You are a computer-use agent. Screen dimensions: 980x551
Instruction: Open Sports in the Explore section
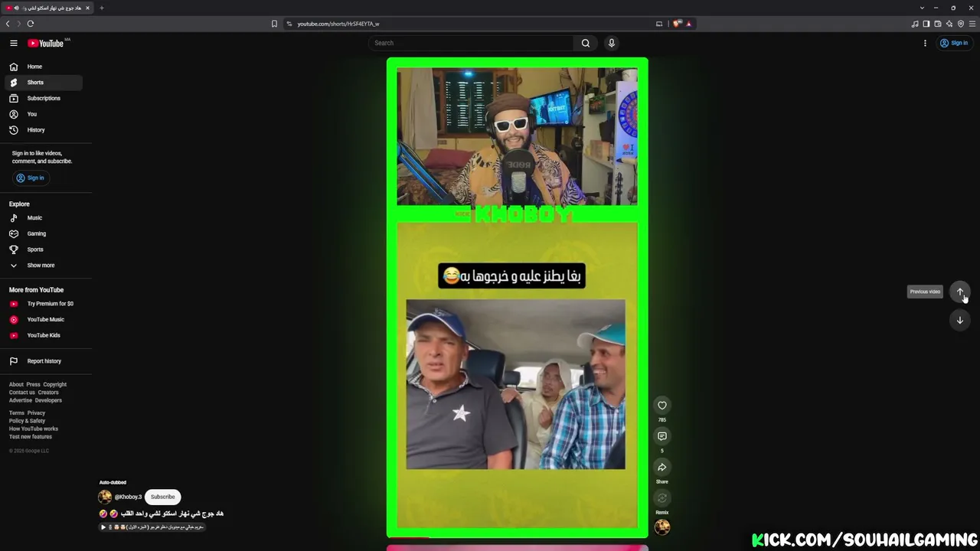[x=43, y=249]
